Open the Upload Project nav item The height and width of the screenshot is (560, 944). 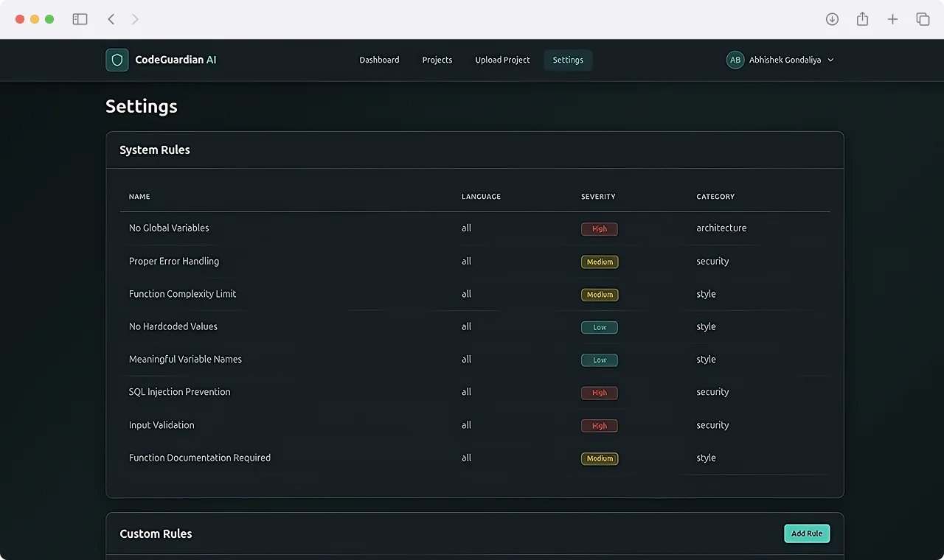tap(502, 60)
